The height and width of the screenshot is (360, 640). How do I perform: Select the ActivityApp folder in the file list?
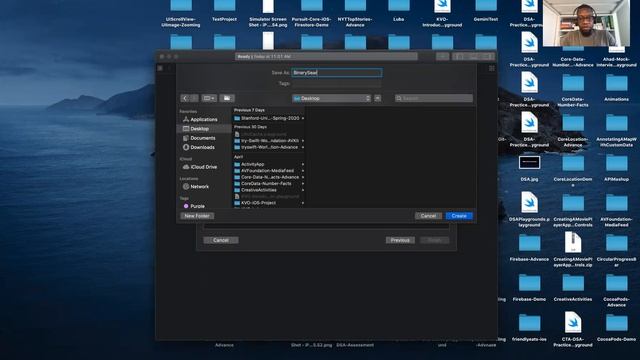[x=269, y=164]
